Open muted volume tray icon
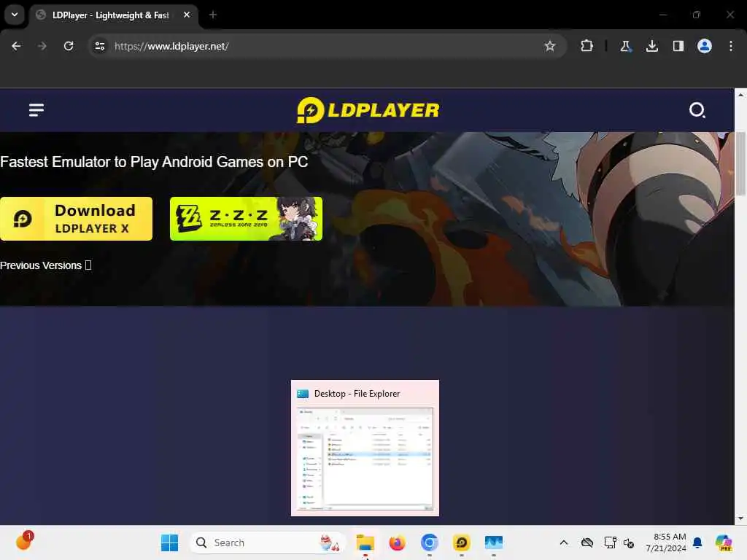747x560 pixels. click(629, 542)
